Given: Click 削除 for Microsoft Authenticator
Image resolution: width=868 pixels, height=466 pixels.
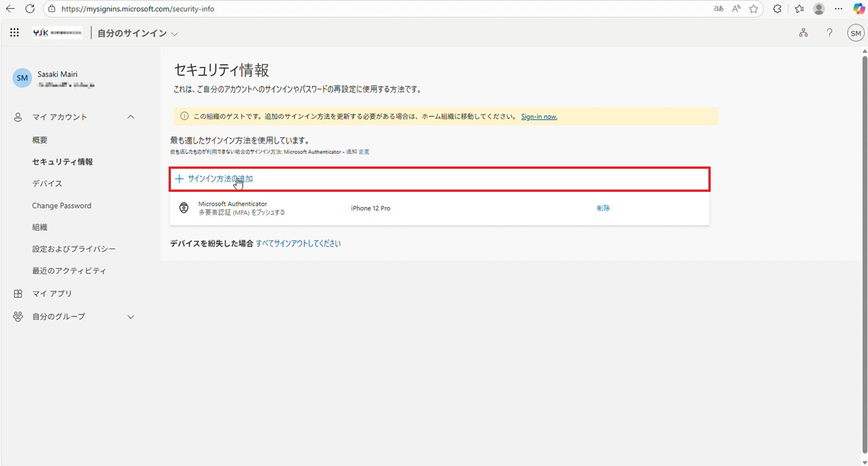Looking at the screenshot, I should (603, 208).
